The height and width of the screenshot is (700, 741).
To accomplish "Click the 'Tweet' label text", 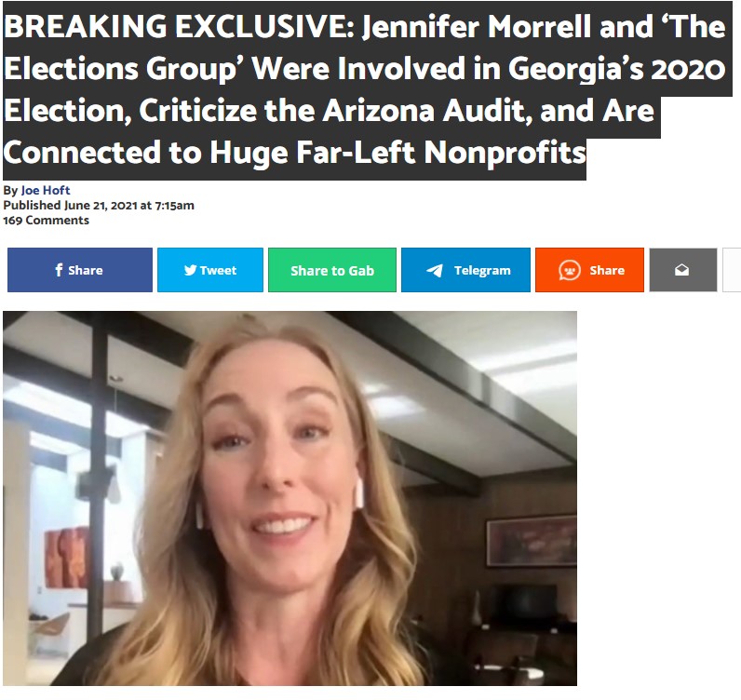I will click(x=218, y=270).
